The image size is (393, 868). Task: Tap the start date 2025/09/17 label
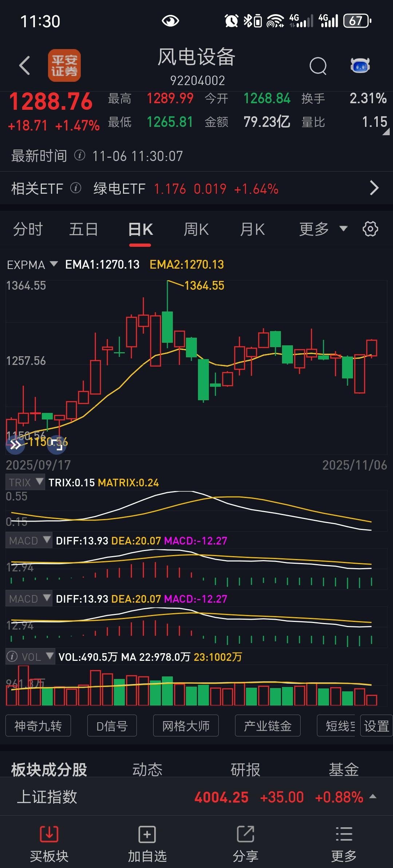pyautogui.click(x=38, y=465)
